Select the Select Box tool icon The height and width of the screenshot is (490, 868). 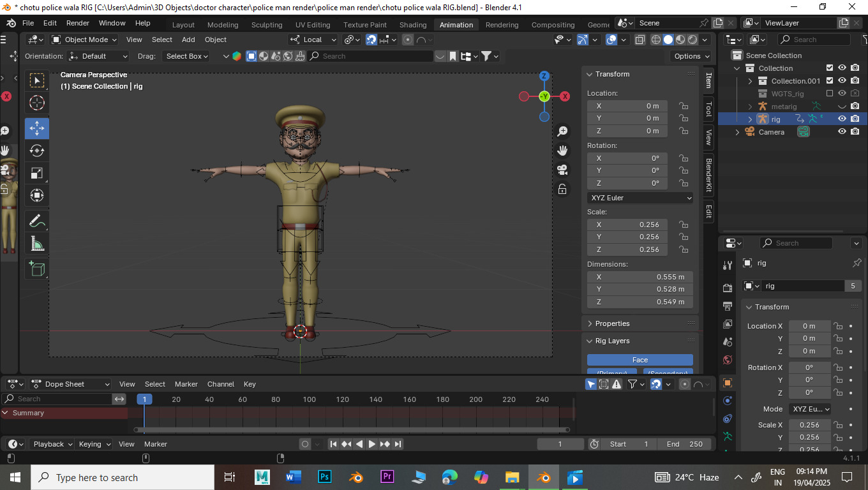37,80
